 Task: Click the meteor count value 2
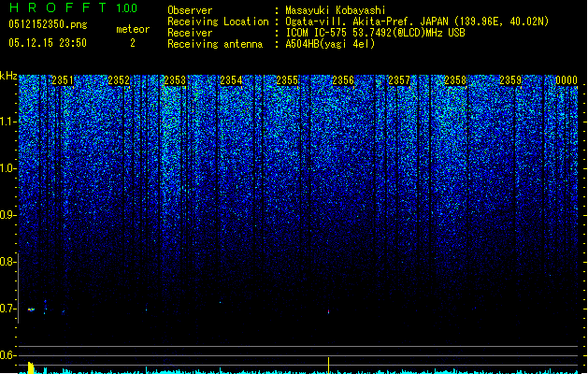133,43
